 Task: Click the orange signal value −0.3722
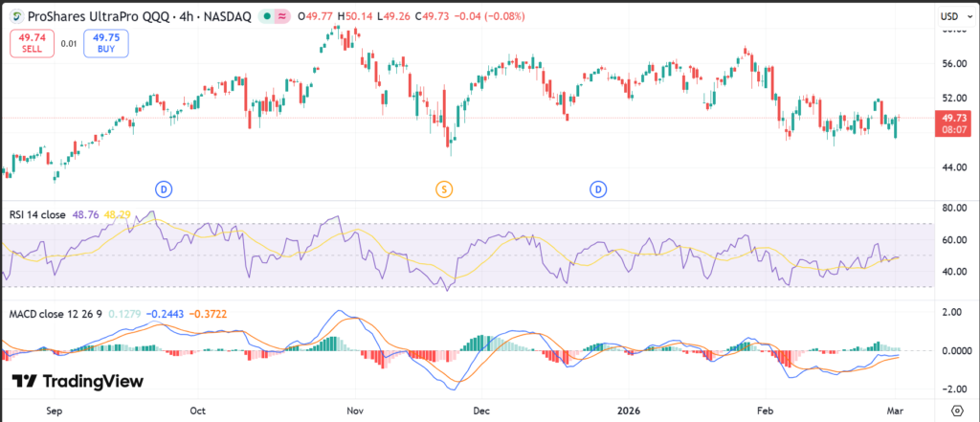pos(208,314)
